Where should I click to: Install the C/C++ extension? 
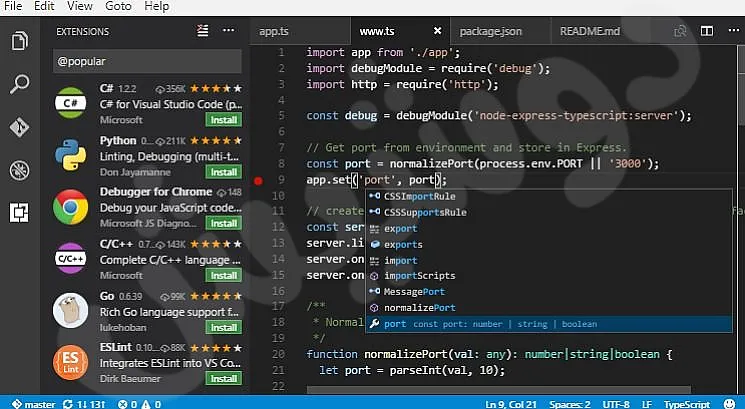224,276
